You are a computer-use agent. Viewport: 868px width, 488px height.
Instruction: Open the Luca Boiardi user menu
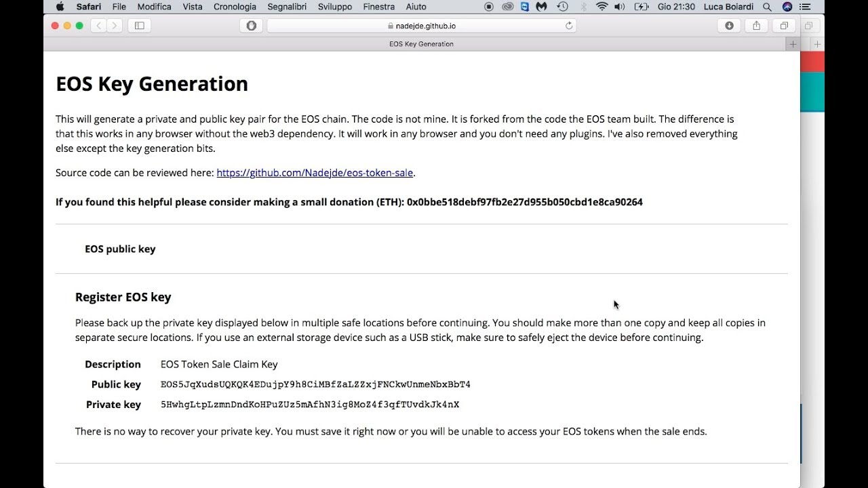coord(728,7)
